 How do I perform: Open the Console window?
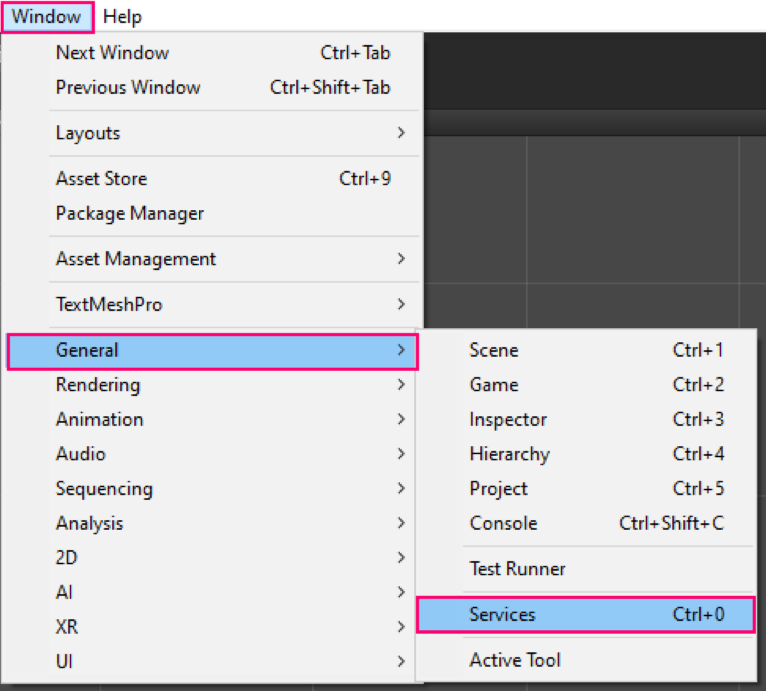pos(586,523)
